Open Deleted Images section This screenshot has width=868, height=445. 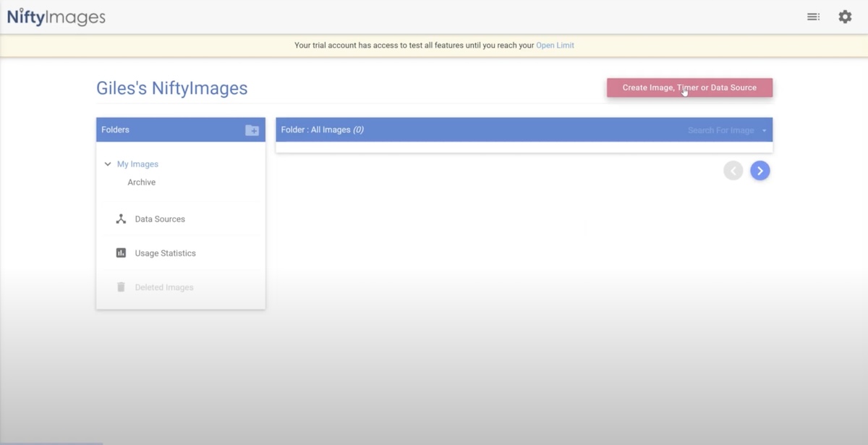(x=164, y=287)
